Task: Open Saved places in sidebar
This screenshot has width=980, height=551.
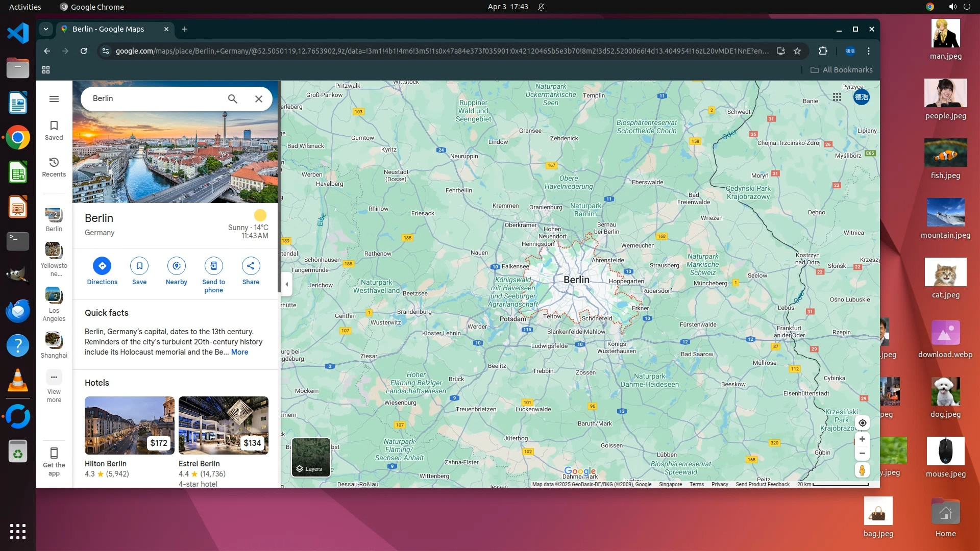Action: click(54, 130)
